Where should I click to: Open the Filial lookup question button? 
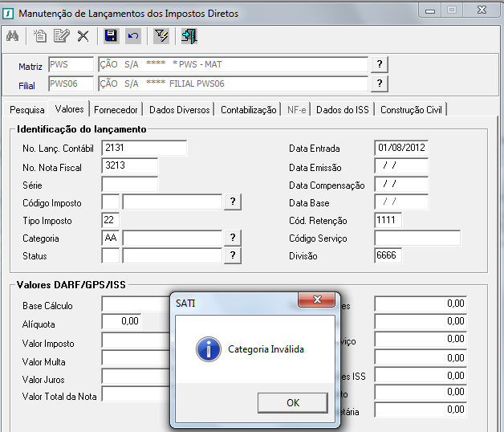[x=379, y=84]
